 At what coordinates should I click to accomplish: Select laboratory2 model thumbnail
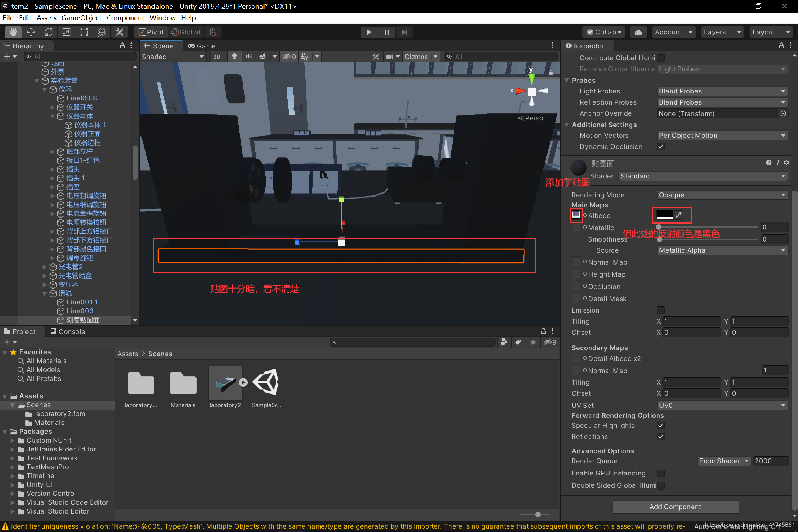(225, 383)
